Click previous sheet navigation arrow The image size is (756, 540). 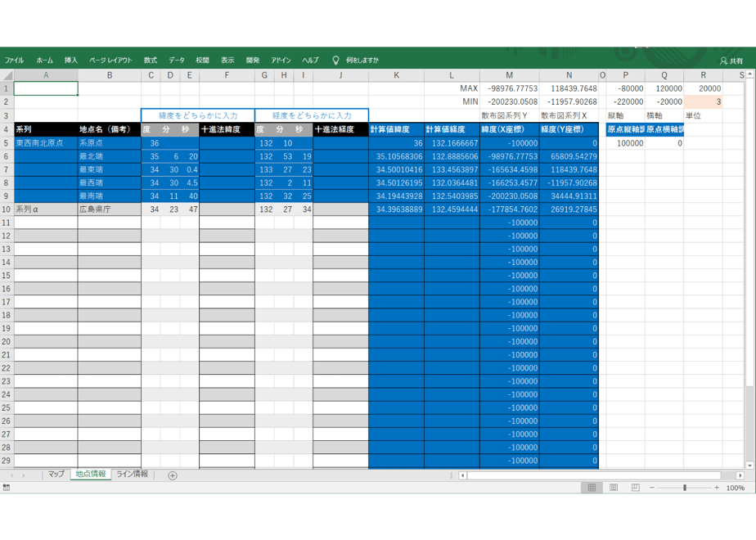(x=12, y=475)
